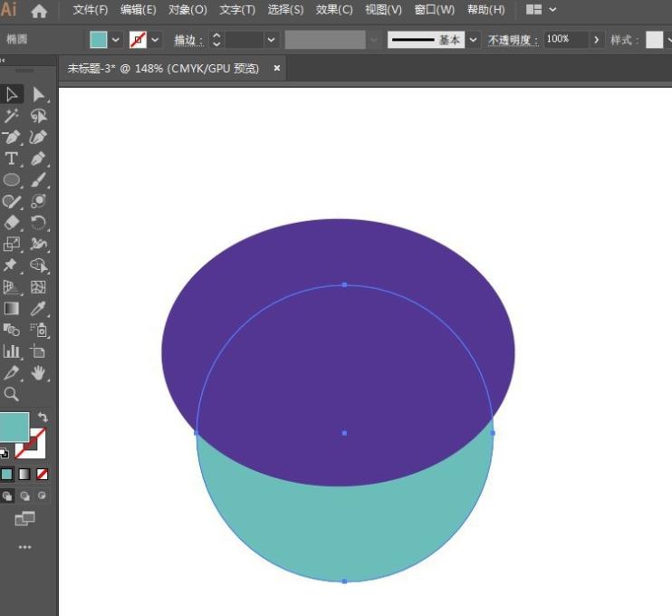Screen dimensions: 672x616
Task: Select the Ellipse shape tool
Action: click(12, 179)
